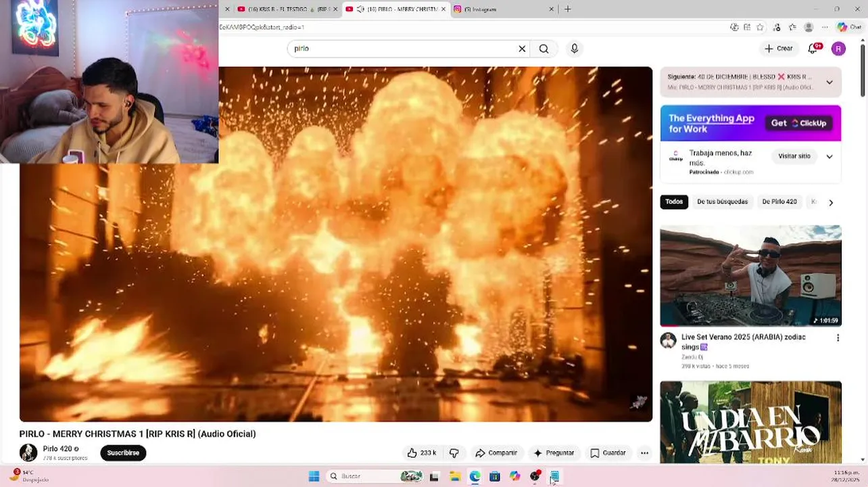Select the De Pirlo 420 chip
This screenshot has width=868, height=487.
click(x=779, y=202)
